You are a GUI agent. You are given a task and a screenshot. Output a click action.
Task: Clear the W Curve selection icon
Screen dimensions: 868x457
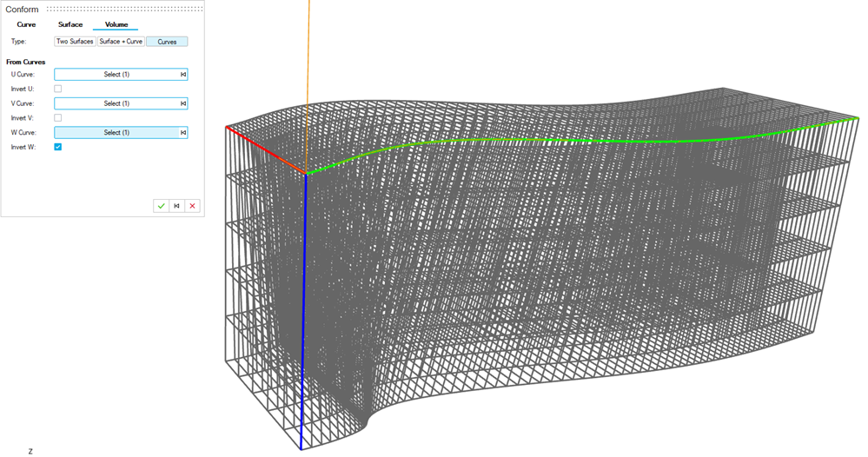tap(182, 133)
